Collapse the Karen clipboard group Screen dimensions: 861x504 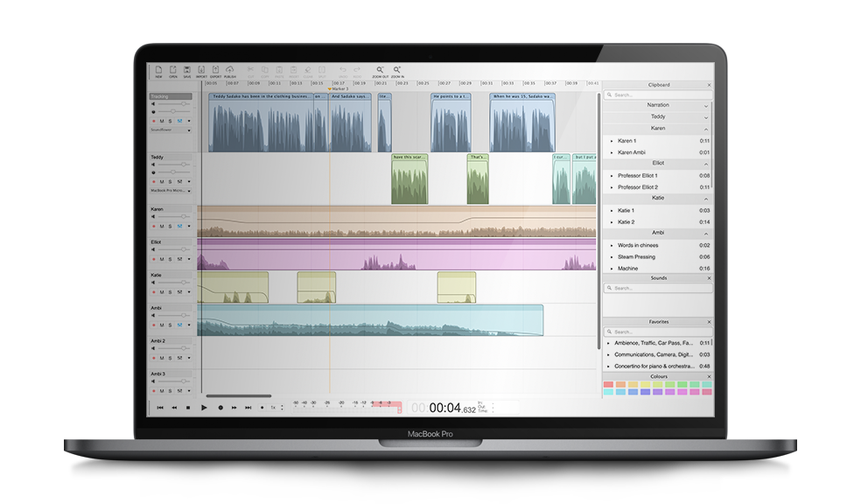click(x=705, y=129)
